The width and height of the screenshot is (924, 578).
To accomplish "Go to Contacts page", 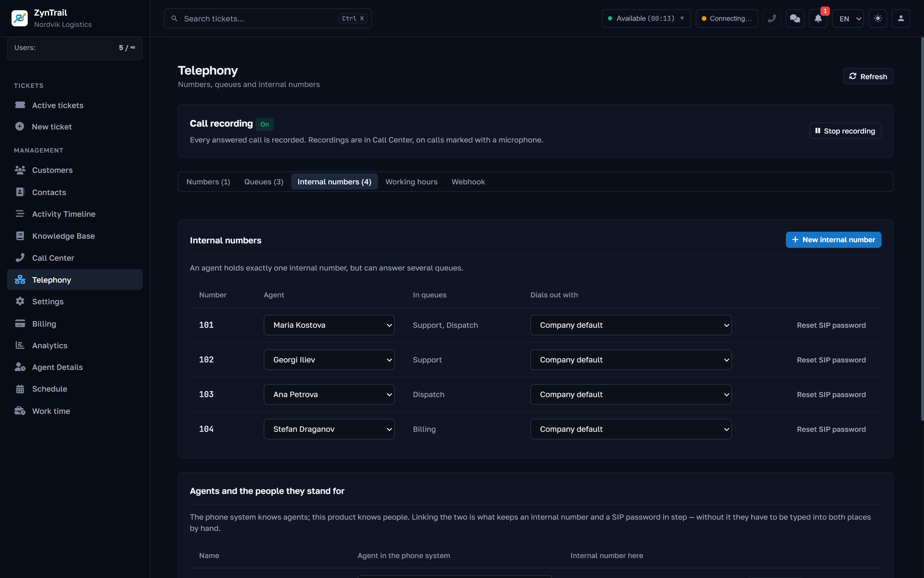I will (x=75, y=192).
